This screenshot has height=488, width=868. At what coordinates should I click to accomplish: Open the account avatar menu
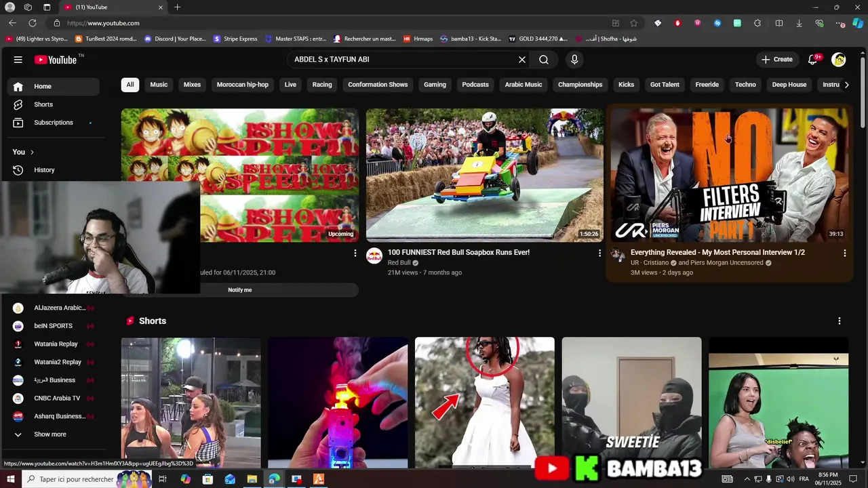tap(839, 60)
